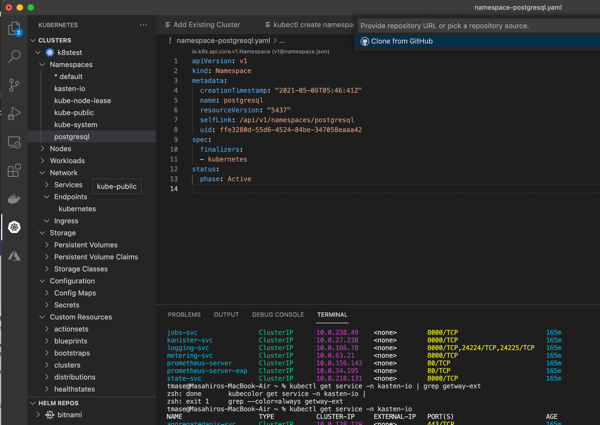Click the k8stest cluster icon
Viewport: 600px width, 425px height.
click(x=50, y=52)
